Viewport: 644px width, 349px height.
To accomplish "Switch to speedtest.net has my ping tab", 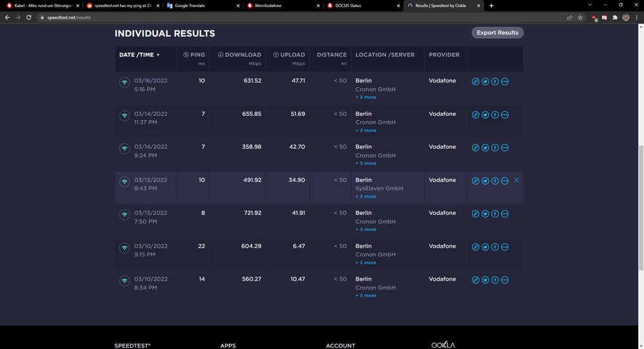I will click(122, 6).
